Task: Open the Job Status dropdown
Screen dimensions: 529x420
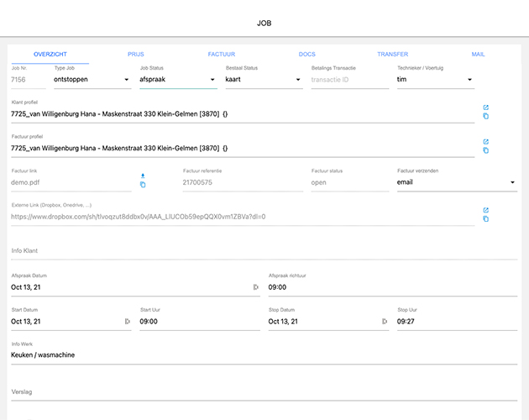Action: (212, 81)
